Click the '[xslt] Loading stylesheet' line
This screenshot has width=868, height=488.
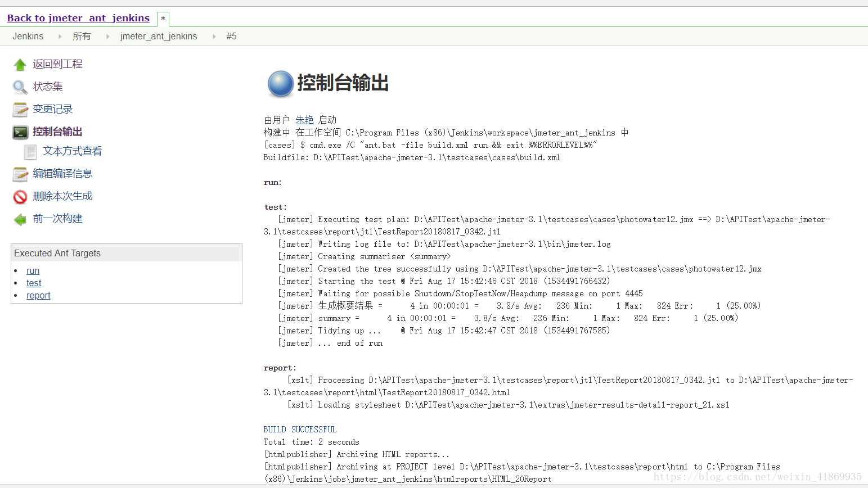point(509,405)
